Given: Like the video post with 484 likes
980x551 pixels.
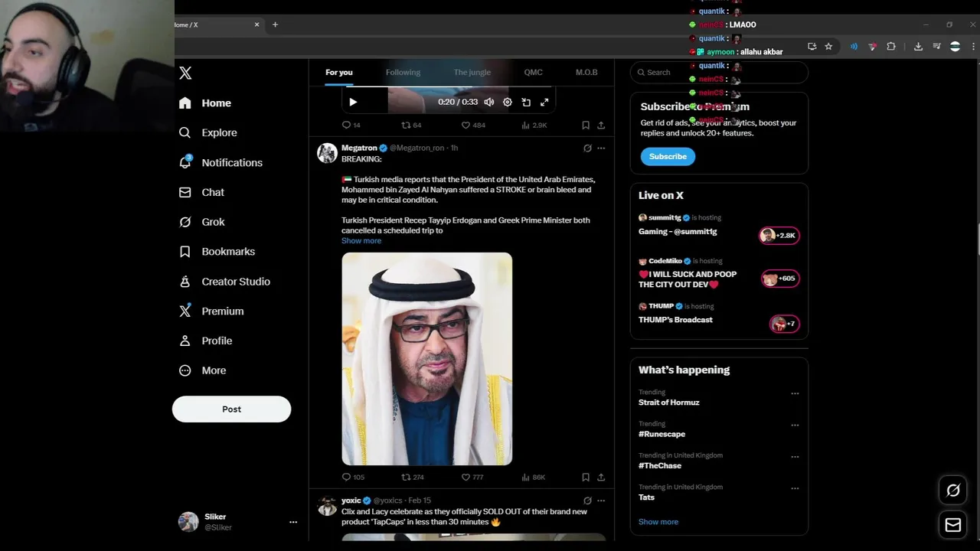Looking at the screenshot, I should [x=473, y=125].
